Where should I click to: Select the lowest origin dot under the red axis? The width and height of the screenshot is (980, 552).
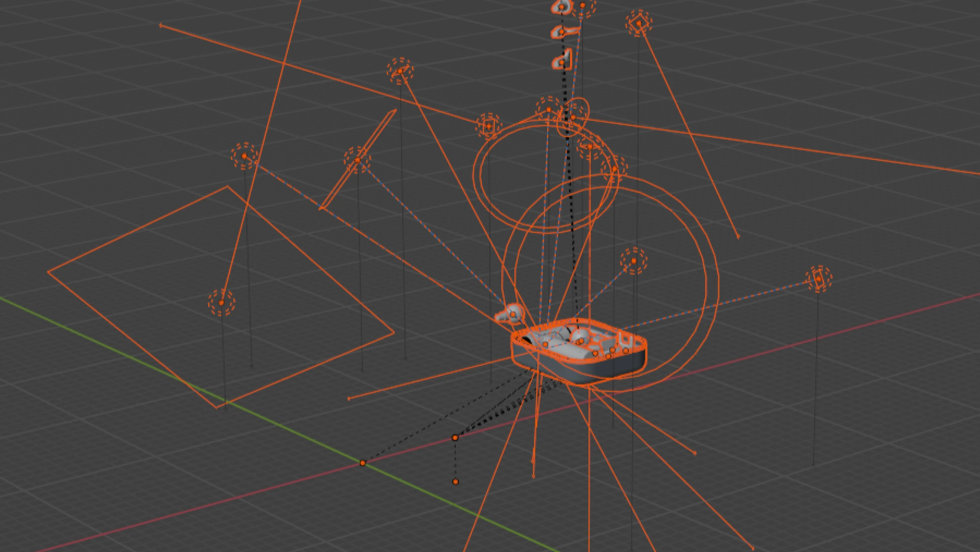pos(456,482)
